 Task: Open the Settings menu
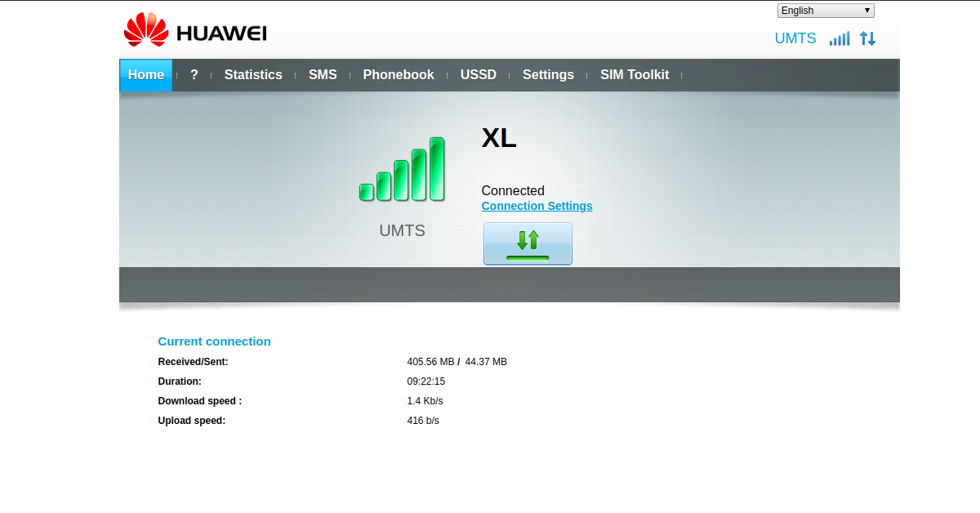click(x=548, y=74)
